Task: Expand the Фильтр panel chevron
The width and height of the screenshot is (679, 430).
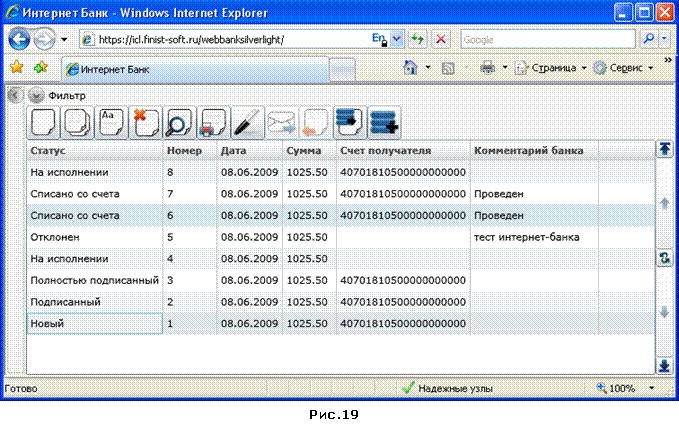Action: point(36,95)
